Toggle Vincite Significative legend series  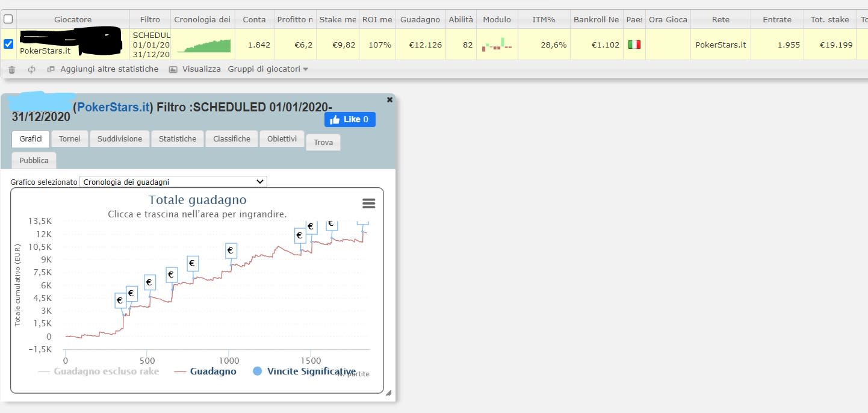coord(304,371)
